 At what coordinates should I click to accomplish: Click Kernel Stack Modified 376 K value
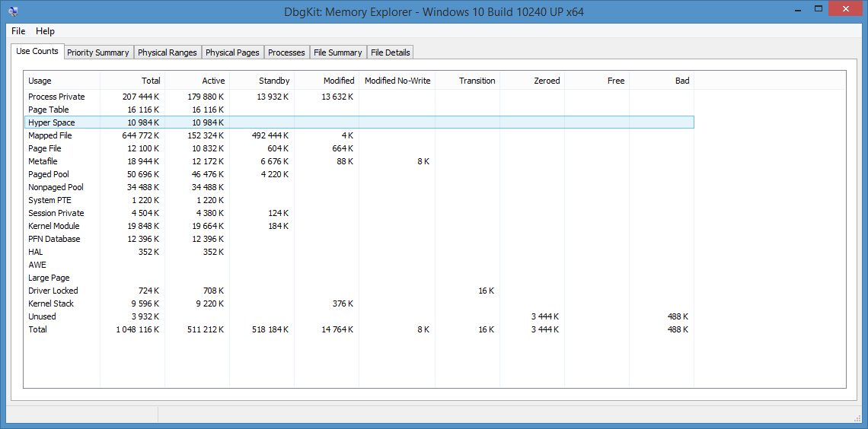point(343,303)
